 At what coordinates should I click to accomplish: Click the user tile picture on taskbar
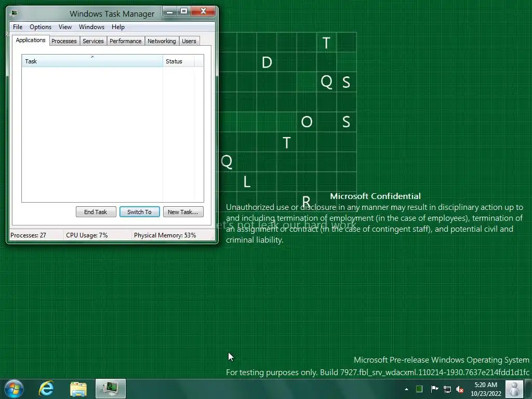click(x=514, y=389)
